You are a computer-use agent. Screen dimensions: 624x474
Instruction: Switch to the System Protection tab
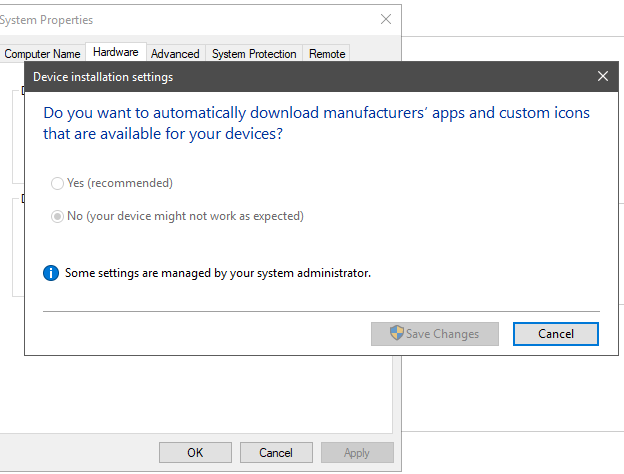(x=254, y=54)
